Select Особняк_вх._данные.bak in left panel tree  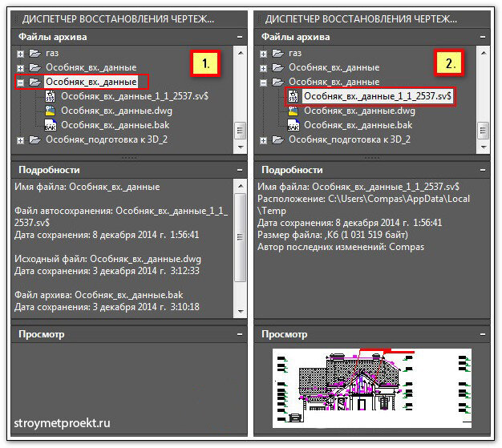coord(115,125)
